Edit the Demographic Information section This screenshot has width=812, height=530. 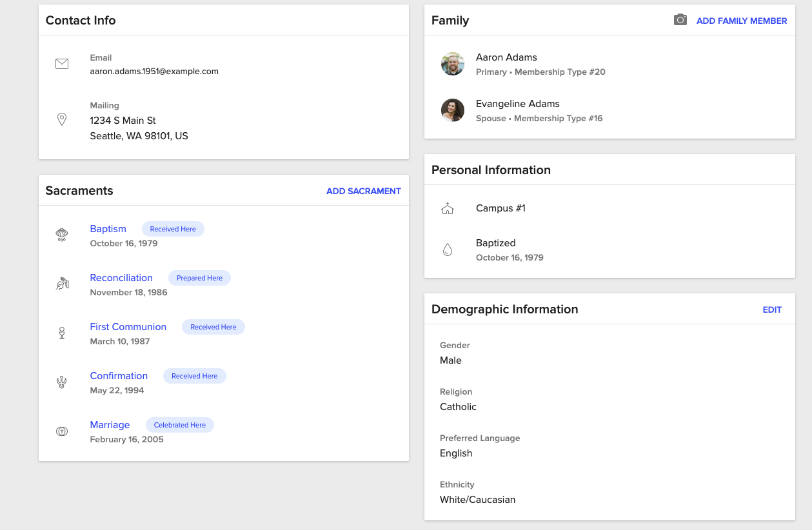tap(772, 309)
